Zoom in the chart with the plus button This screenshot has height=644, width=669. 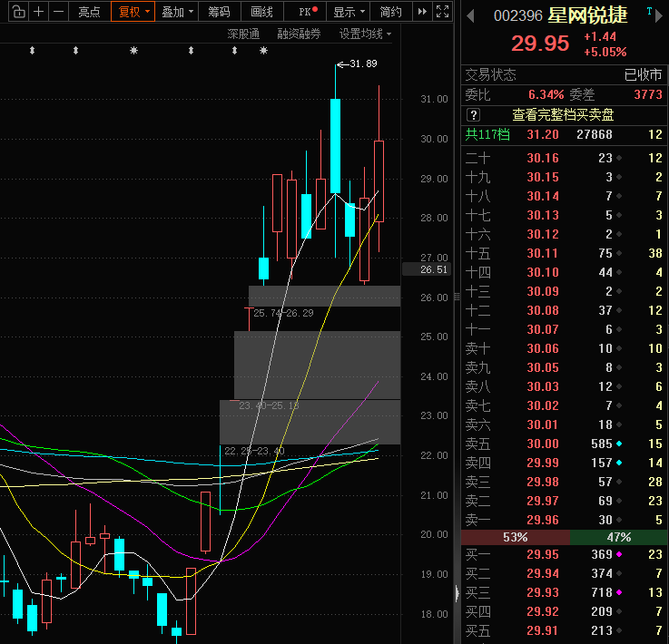[x=39, y=12]
